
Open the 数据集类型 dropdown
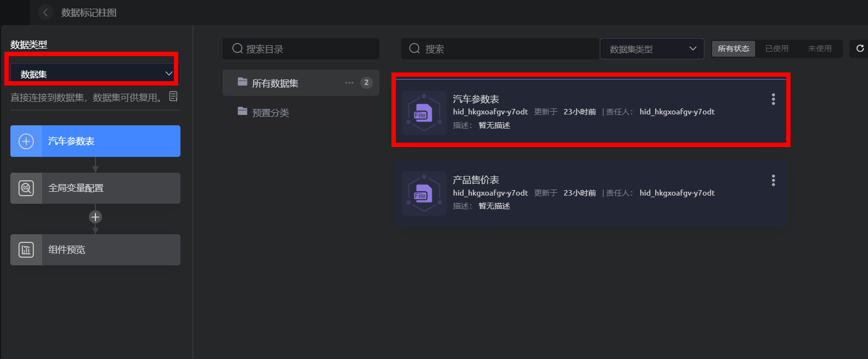point(652,48)
